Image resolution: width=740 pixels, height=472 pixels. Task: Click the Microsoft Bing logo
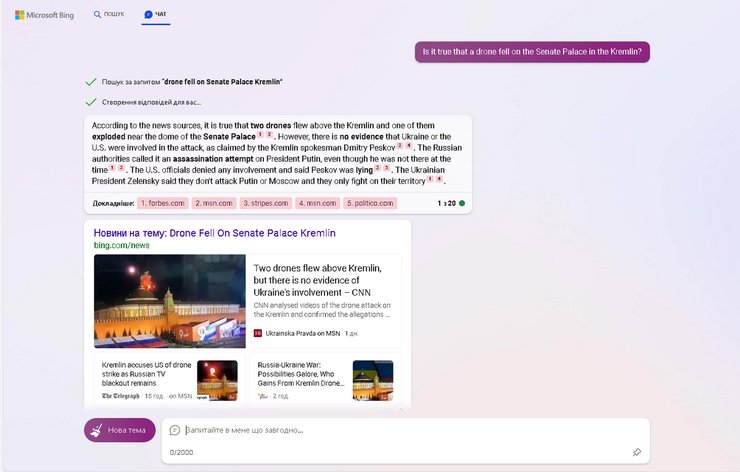pos(44,15)
